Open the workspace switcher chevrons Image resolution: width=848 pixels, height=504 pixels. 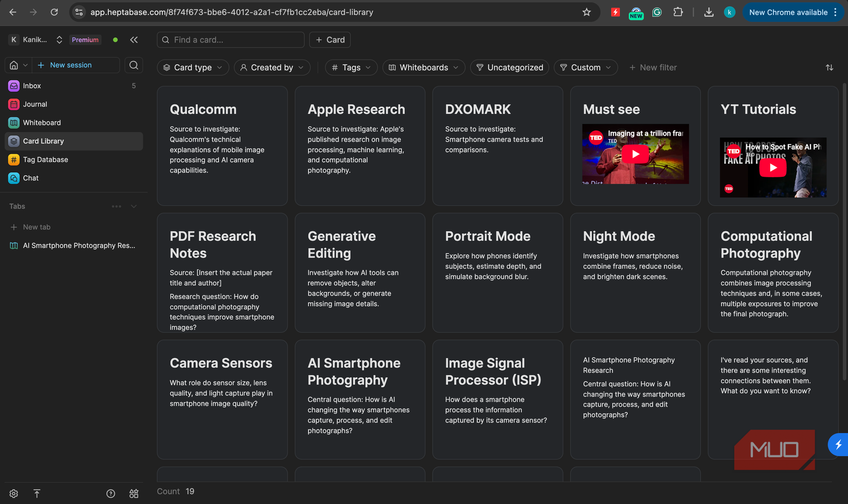[x=59, y=40]
